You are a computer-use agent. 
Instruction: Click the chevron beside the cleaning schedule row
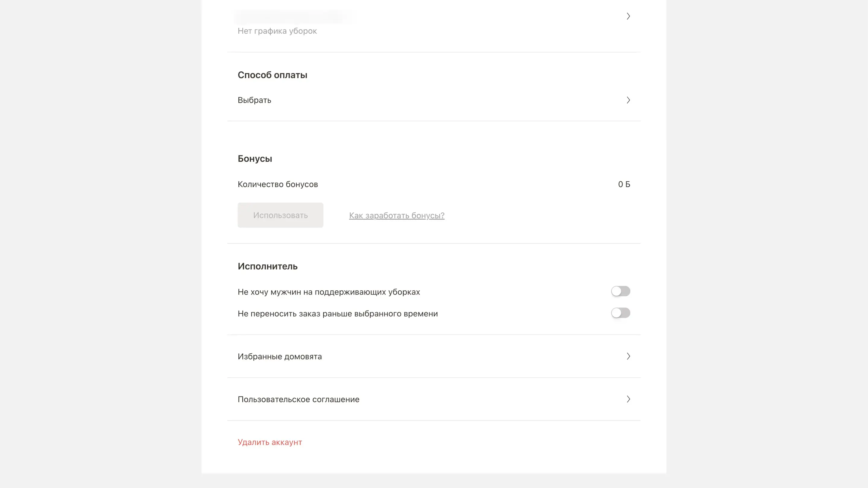coord(628,16)
